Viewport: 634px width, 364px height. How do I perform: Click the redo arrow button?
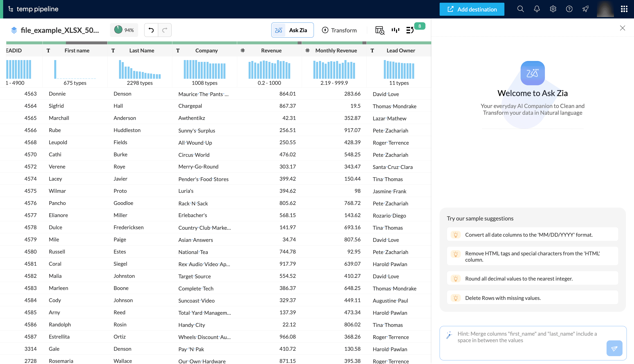[165, 30]
